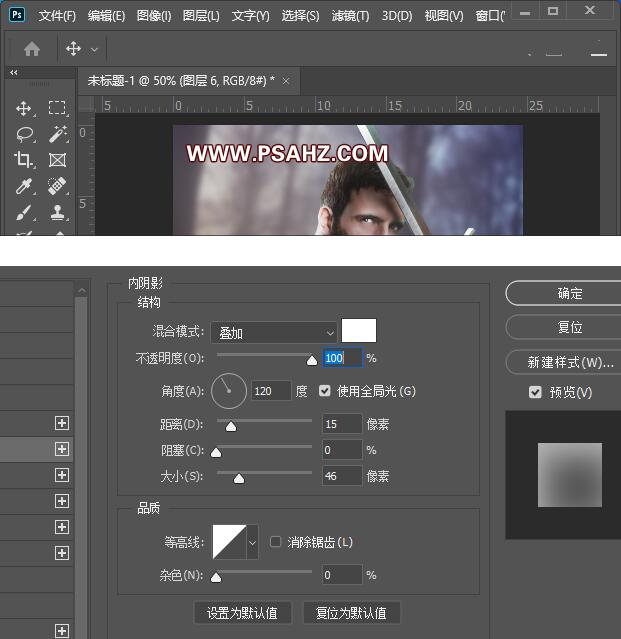This screenshot has height=639, width=621.
Task: Click the sixth plus icon in styles list
Action: [x=62, y=553]
